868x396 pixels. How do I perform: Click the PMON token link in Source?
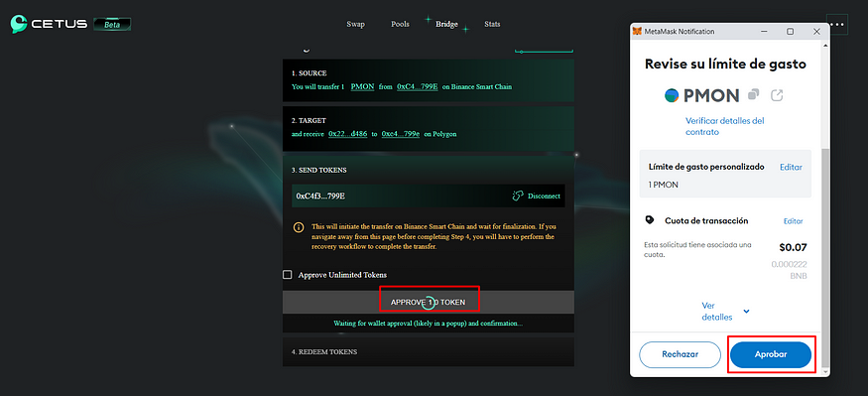363,87
